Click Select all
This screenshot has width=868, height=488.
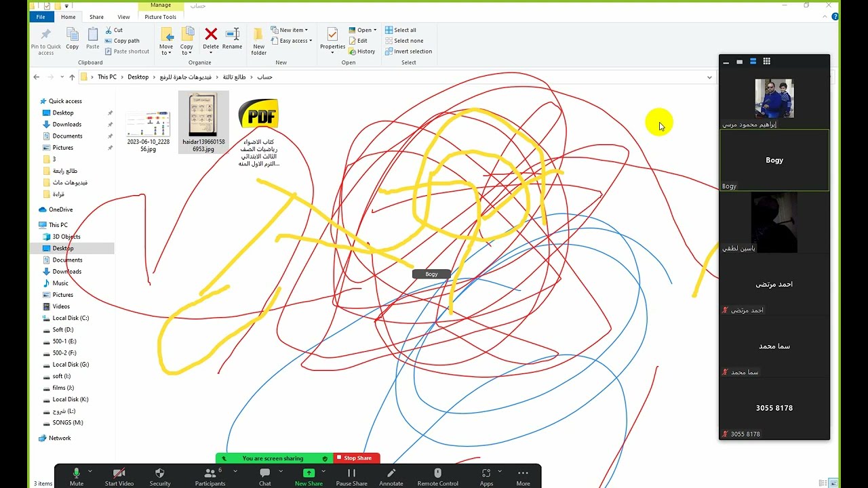401,30
